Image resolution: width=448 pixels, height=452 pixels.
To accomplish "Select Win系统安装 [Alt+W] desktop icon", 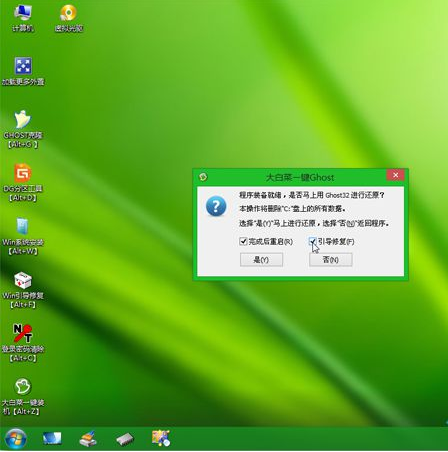I will click(x=23, y=236).
